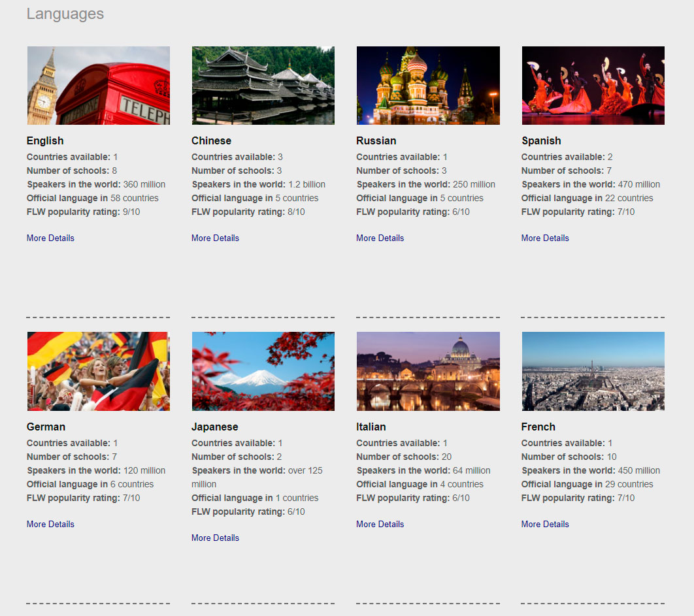The height and width of the screenshot is (616, 694).
Task: Click Japanese 'Speakers in the world: over 125' line
Action: (x=257, y=470)
